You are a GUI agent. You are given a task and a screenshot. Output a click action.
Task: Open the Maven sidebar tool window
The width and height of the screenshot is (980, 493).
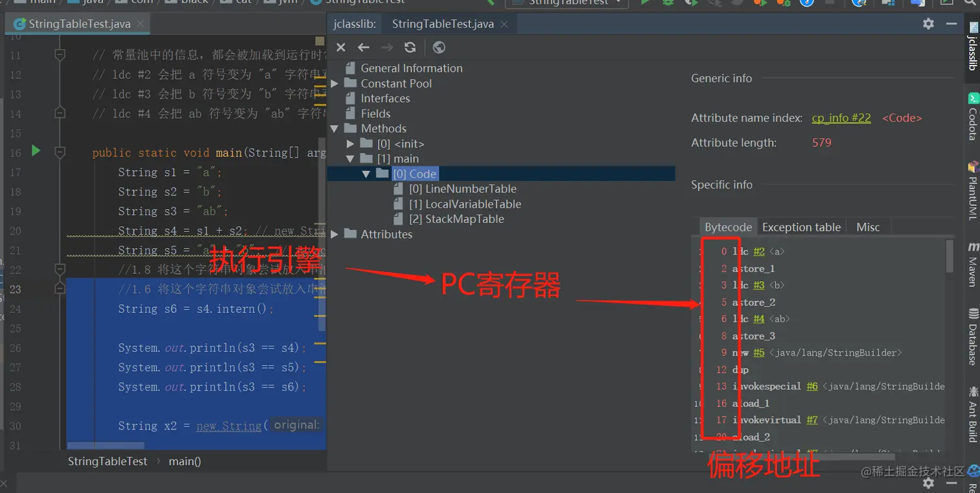click(973, 265)
